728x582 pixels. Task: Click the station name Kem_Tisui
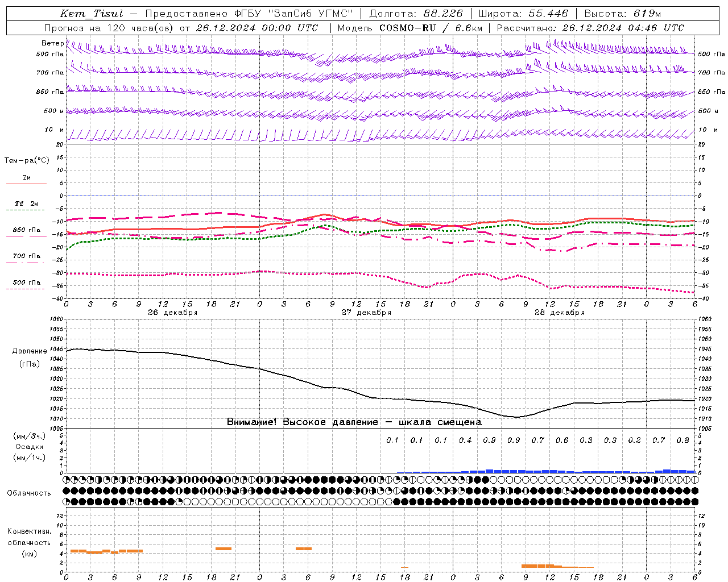[x=92, y=14]
